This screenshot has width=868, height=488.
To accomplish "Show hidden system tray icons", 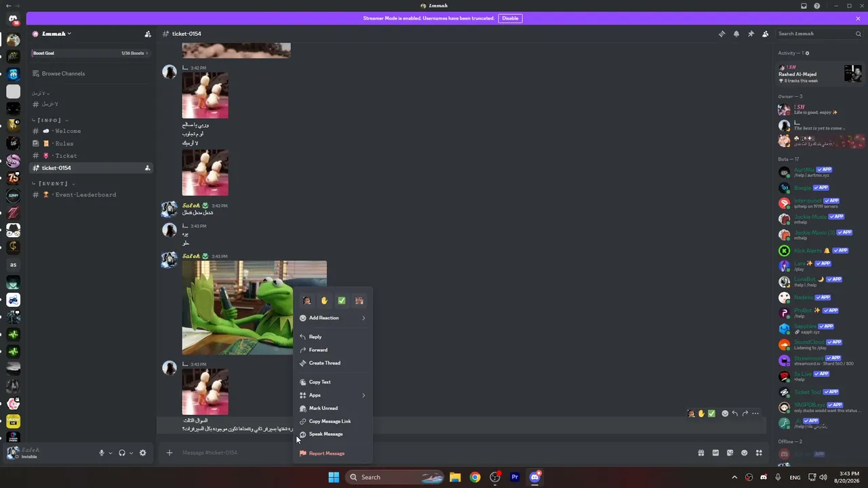I will (x=734, y=477).
